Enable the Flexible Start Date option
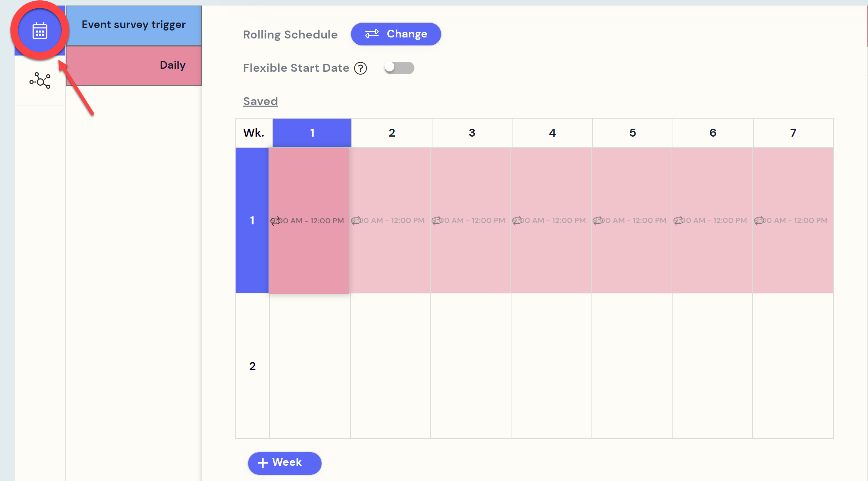This screenshot has width=868, height=481. click(400, 67)
